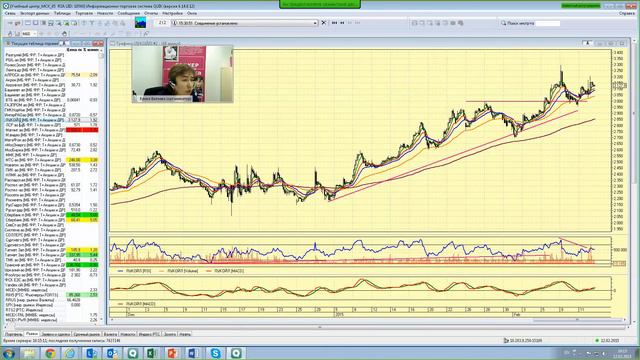Image resolution: width=640 pixels, height=360 pixels.
Task: Click the ЛУКОЙЛ [RSI] legend entry
Action: coord(135,271)
